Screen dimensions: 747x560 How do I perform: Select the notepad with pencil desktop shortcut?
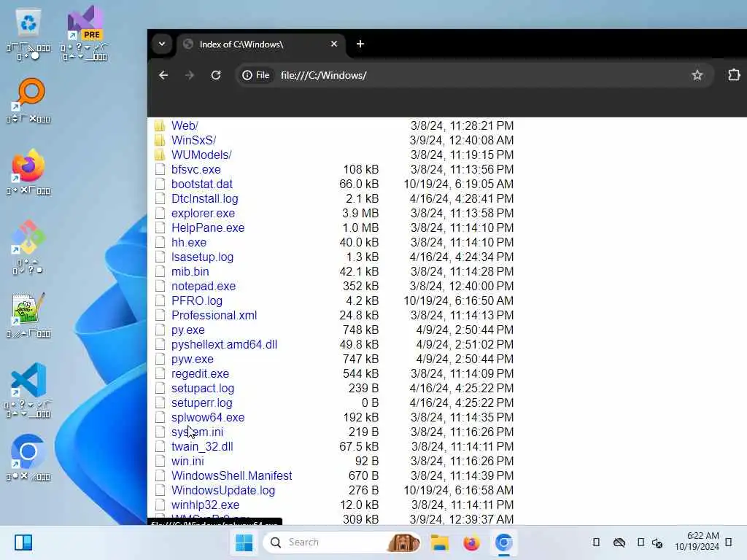[x=28, y=314]
